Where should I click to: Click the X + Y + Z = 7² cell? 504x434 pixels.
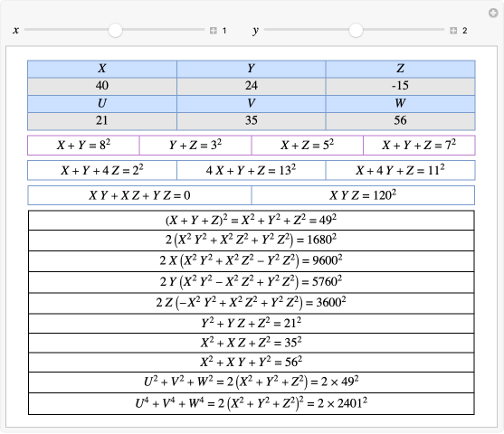click(x=419, y=146)
